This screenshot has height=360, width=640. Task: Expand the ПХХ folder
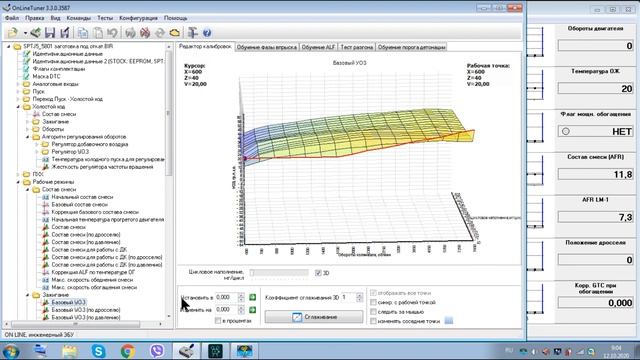(x=18, y=175)
